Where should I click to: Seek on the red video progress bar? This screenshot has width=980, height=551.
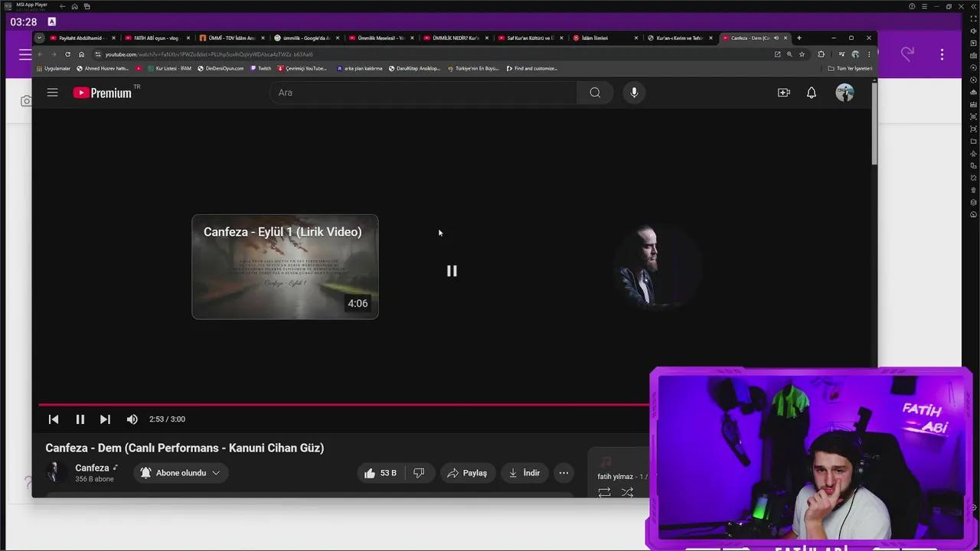point(344,404)
